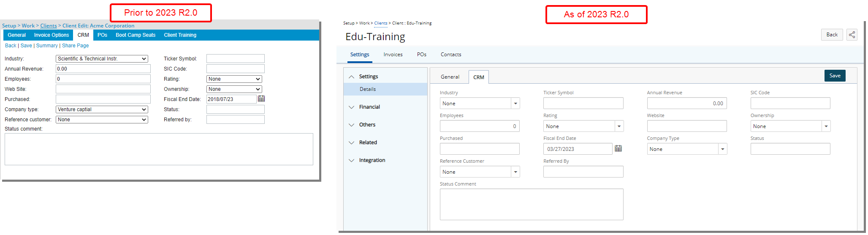Click the share icon next to Back button

pos(852,35)
